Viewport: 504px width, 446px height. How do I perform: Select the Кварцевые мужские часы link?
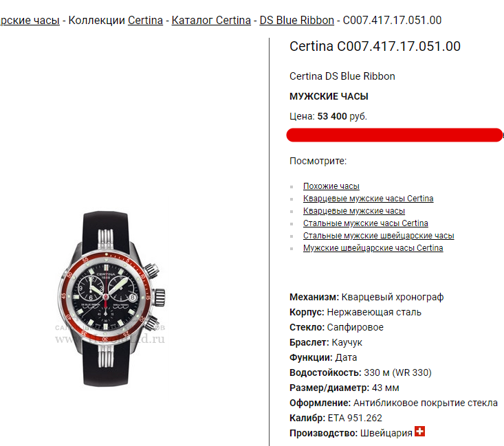[354, 211]
